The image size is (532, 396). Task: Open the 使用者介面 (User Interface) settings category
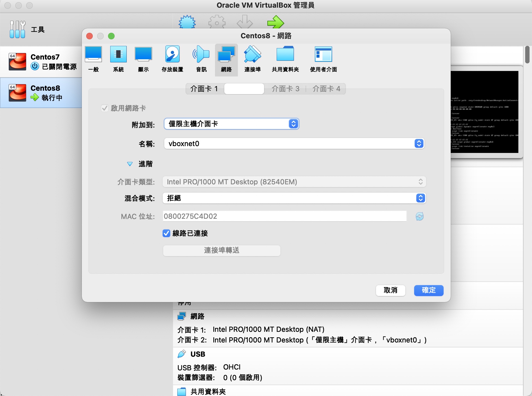coord(324,60)
